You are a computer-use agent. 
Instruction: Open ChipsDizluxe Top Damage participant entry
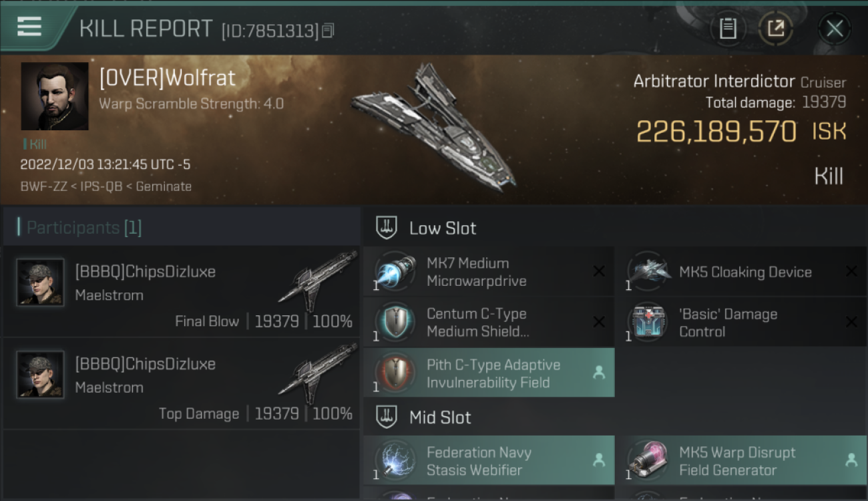[182, 383]
